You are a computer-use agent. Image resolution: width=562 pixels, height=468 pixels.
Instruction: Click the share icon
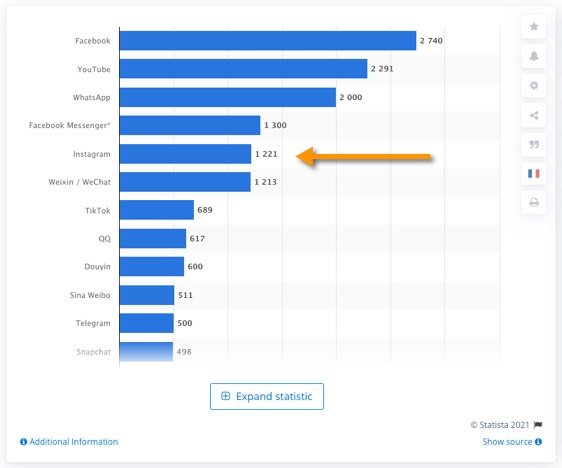[x=534, y=115]
